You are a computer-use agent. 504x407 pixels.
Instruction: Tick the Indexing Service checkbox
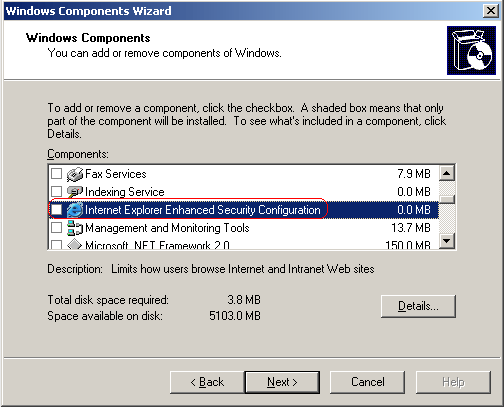coord(56,192)
